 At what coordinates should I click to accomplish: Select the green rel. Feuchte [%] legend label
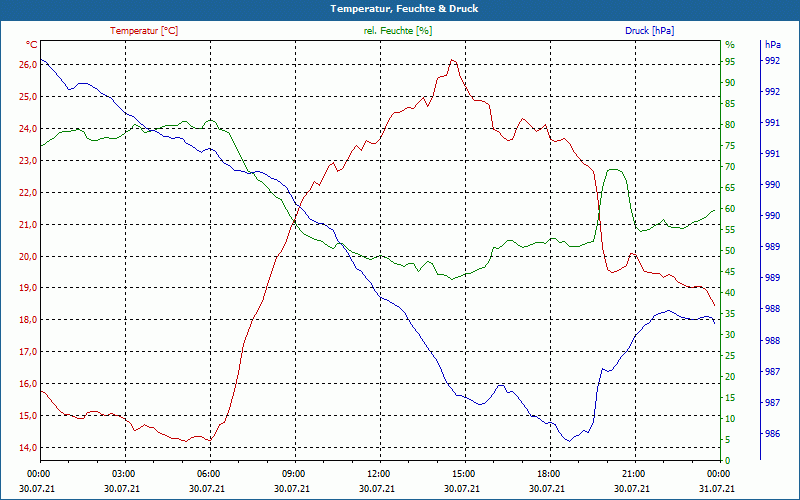coord(398,31)
